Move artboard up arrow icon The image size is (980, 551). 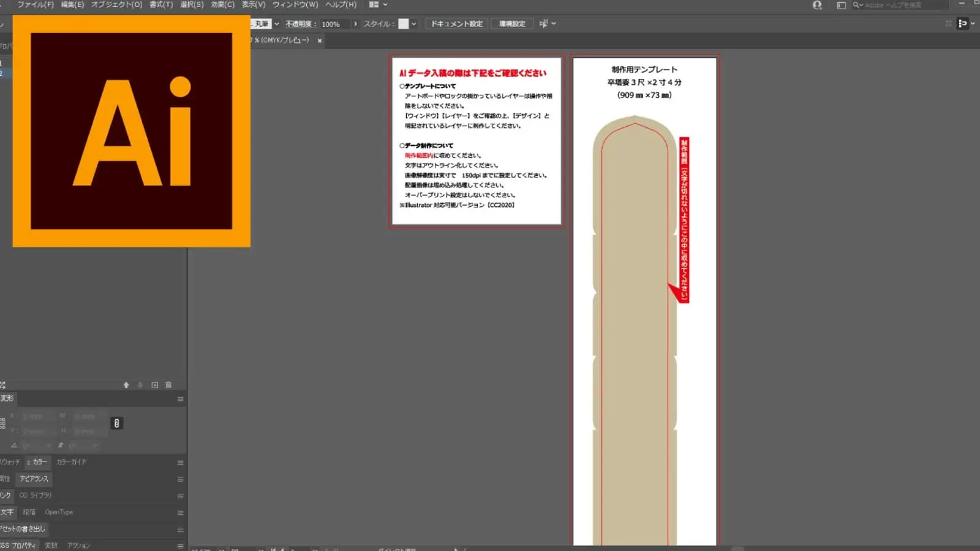pyautogui.click(x=126, y=385)
